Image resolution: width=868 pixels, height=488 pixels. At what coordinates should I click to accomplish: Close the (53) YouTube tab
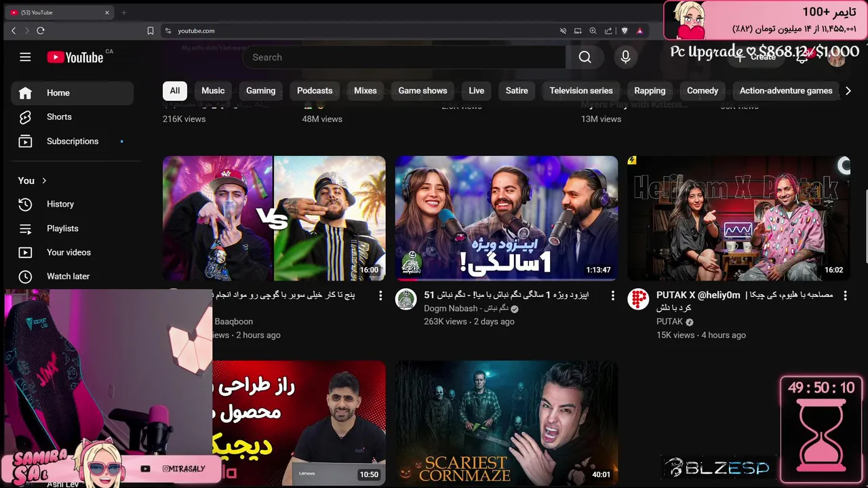pyautogui.click(x=106, y=12)
